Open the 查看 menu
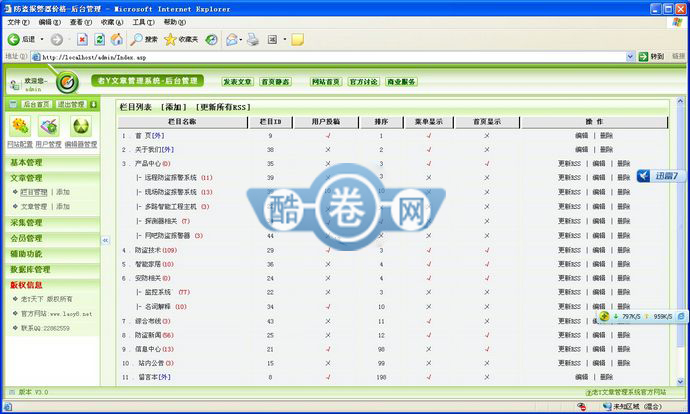690x414 pixels. [81, 22]
